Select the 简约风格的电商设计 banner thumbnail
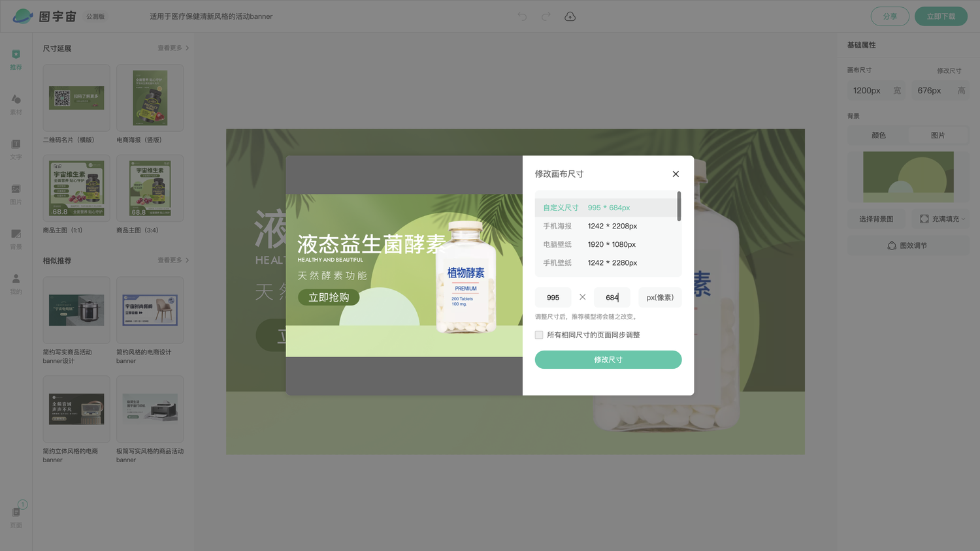This screenshot has height=551, width=980. click(x=150, y=310)
